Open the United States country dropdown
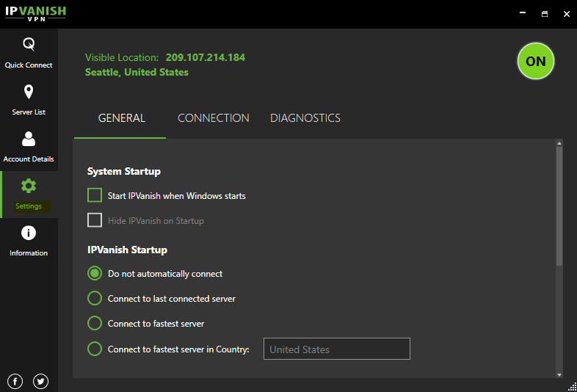 click(x=337, y=349)
